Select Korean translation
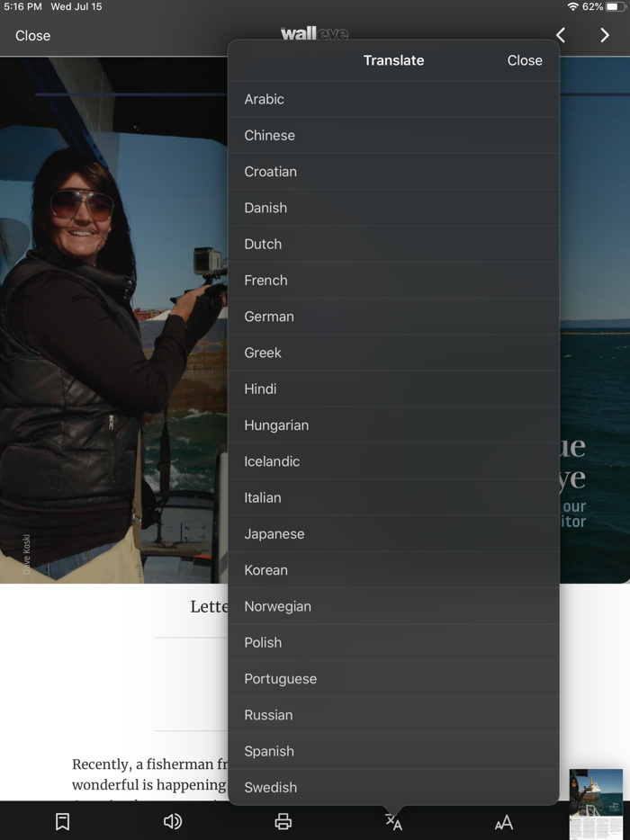Image resolution: width=630 pixels, height=840 pixels. coord(393,570)
